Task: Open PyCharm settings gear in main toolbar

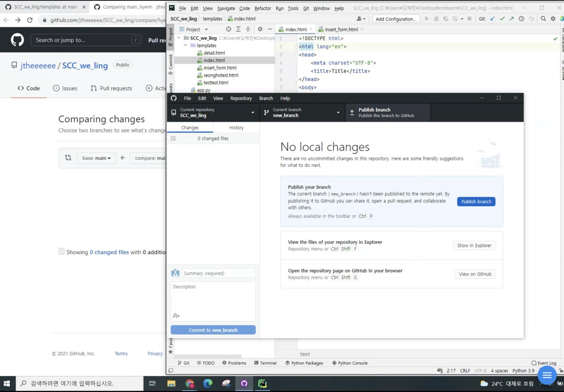Action: tap(553, 19)
